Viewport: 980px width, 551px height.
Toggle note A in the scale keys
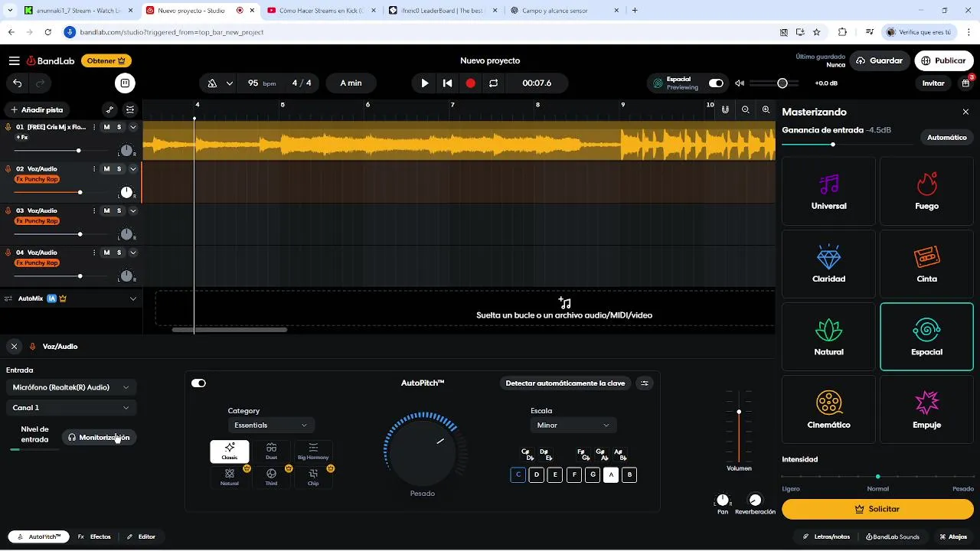[x=611, y=475]
